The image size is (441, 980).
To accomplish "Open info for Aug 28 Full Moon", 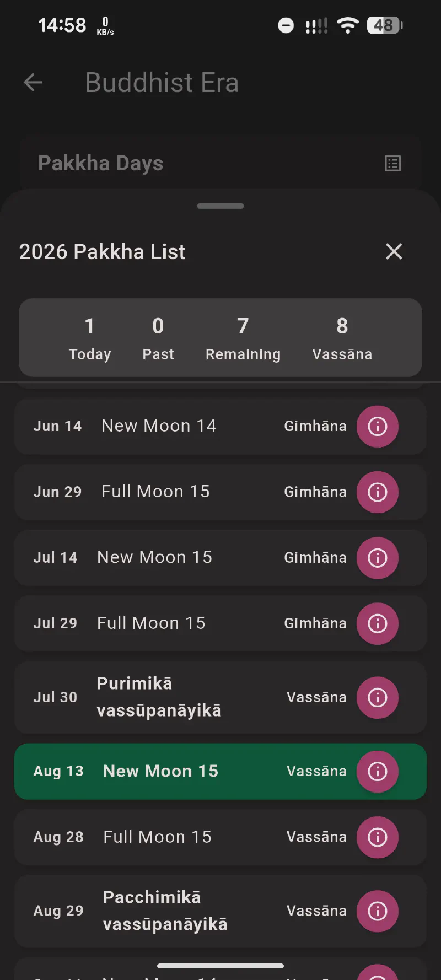I will (378, 837).
